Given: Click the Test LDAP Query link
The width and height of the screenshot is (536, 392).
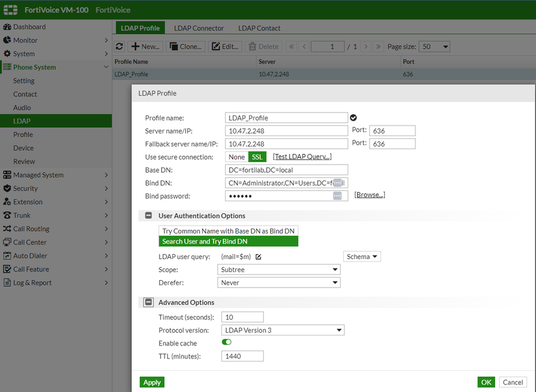Looking at the screenshot, I should (x=302, y=157).
